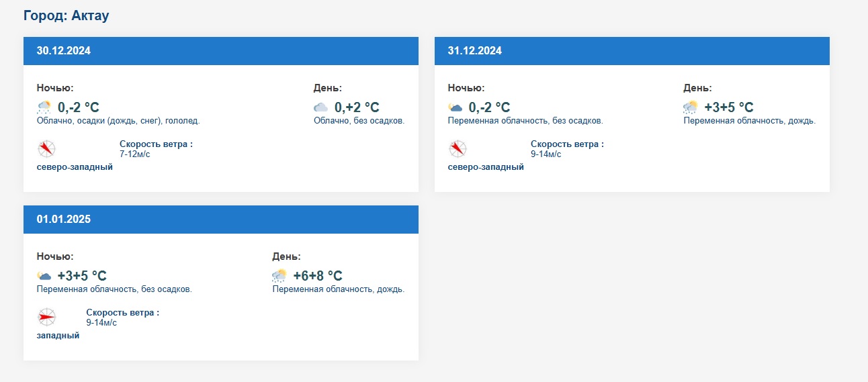Click the "0,+2 °C" day temperature

tap(357, 107)
